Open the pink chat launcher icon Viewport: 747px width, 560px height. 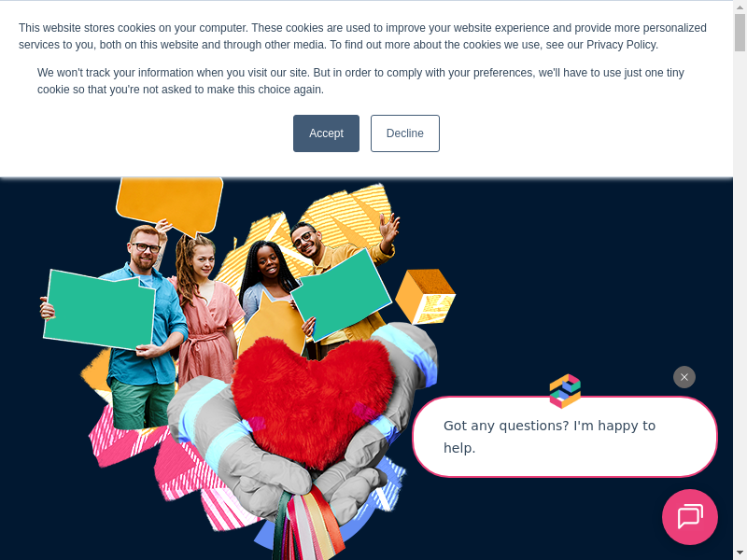click(690, 517)
